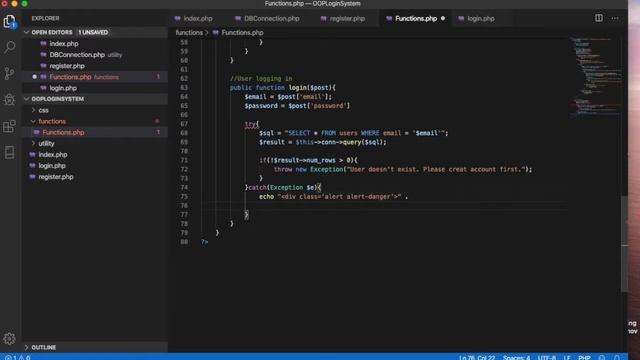Open the Extensions view
Screen dimensions: 640x360
[x=9, y=126]
